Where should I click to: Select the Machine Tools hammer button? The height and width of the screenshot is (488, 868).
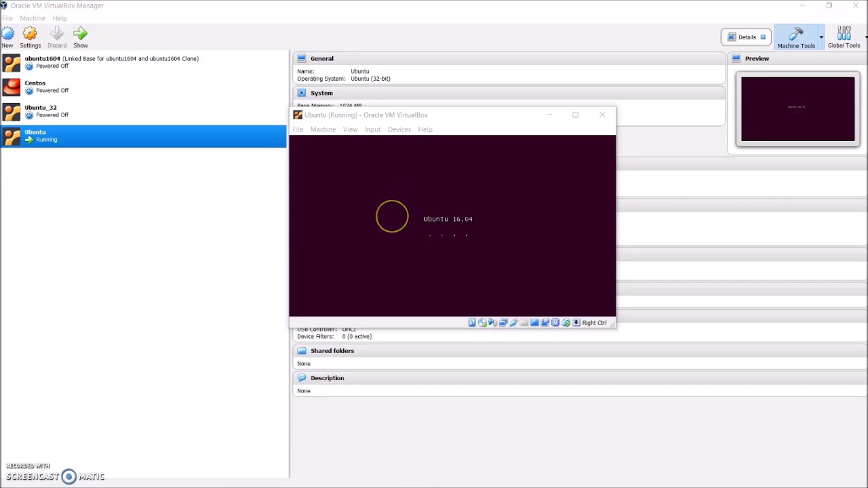tap(796, 37)
